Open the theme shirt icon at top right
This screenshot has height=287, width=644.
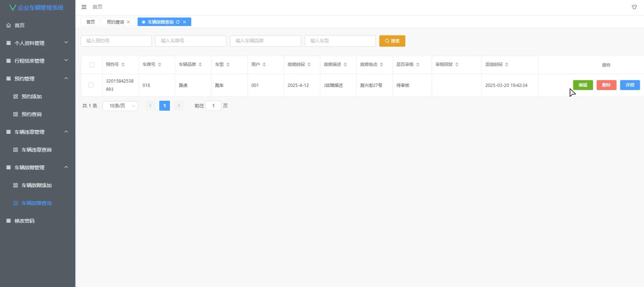(x=634, y=7)
